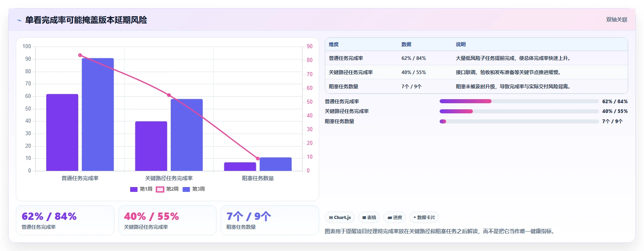The image size is (644, 251).
Task: Click the title 单看完成率可能掩盖版本延期风险
Action: pos(86,20)
